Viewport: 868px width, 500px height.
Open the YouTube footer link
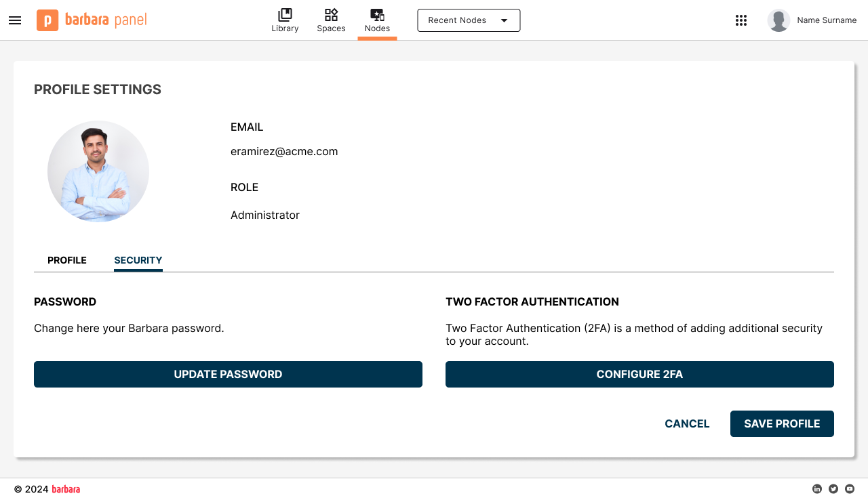[x=850, y=489]
